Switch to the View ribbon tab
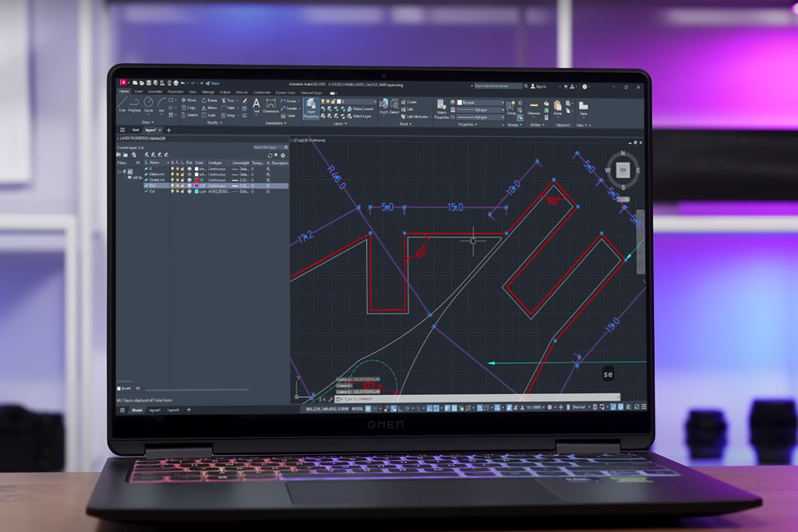 [x=193, y=92]
